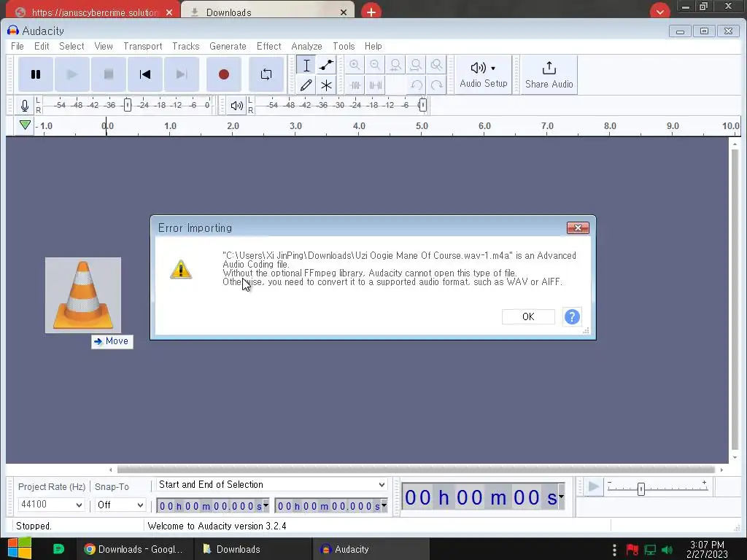Adjust the playback level slider handle
Viewport: 747px width, 560px height.
coord(422,105)
